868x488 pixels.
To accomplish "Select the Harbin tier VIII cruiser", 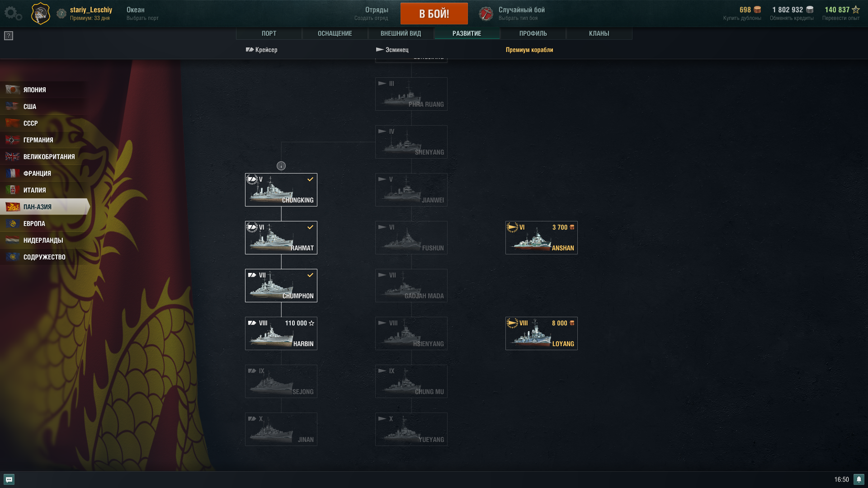I will [x=281, y=333].
